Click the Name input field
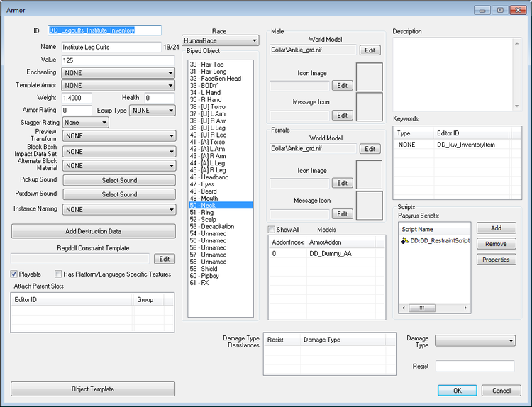The image size is (532, 407). (111, 47)
